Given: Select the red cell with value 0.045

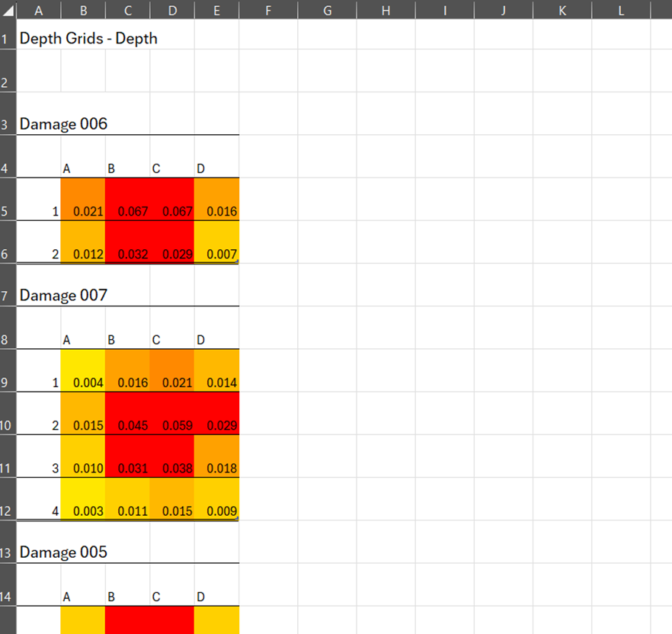Looking at the screenshot, I should pyautogui.click(x=128, y=414).
